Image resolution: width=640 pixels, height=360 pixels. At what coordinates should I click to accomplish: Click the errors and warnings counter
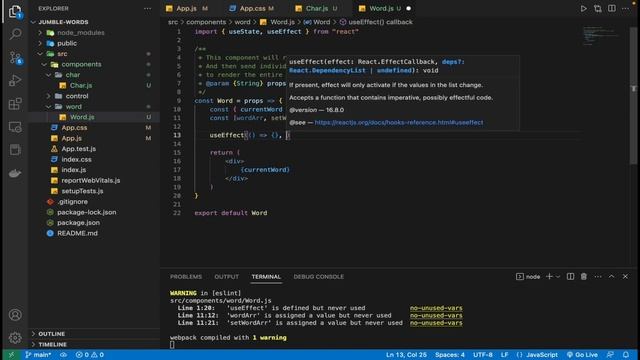click(x=90, y=355)
